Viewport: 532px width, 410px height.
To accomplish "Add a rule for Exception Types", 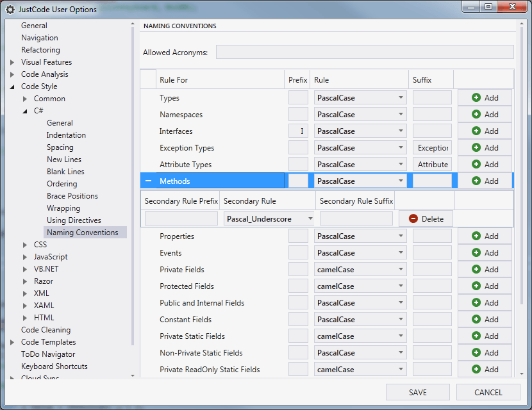I will [485, 147].
